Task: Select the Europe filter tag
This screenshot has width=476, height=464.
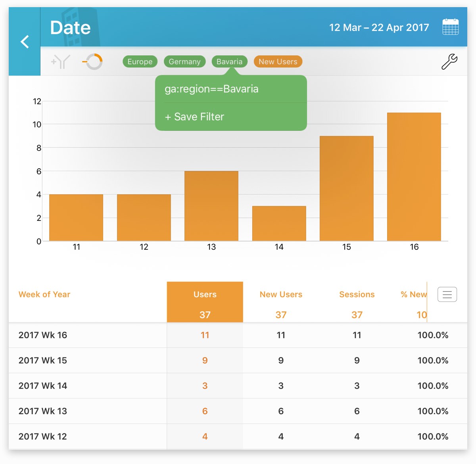Action: [140, 62]
